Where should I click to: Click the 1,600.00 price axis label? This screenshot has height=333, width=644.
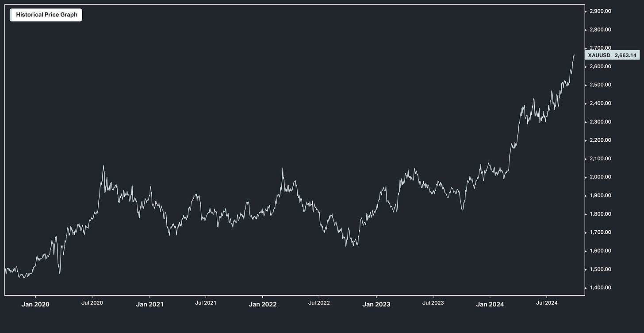(601, 251)
